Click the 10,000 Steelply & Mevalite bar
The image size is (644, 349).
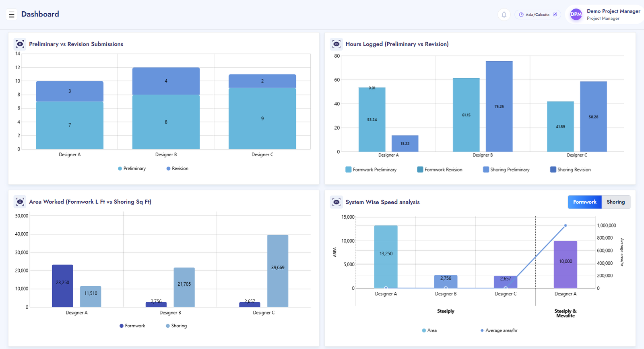566,264
